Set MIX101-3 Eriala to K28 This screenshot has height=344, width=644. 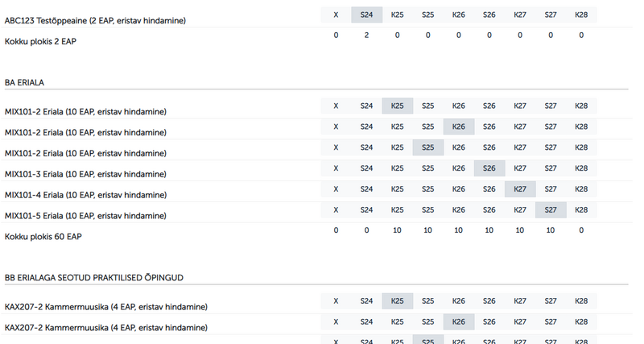581,168
